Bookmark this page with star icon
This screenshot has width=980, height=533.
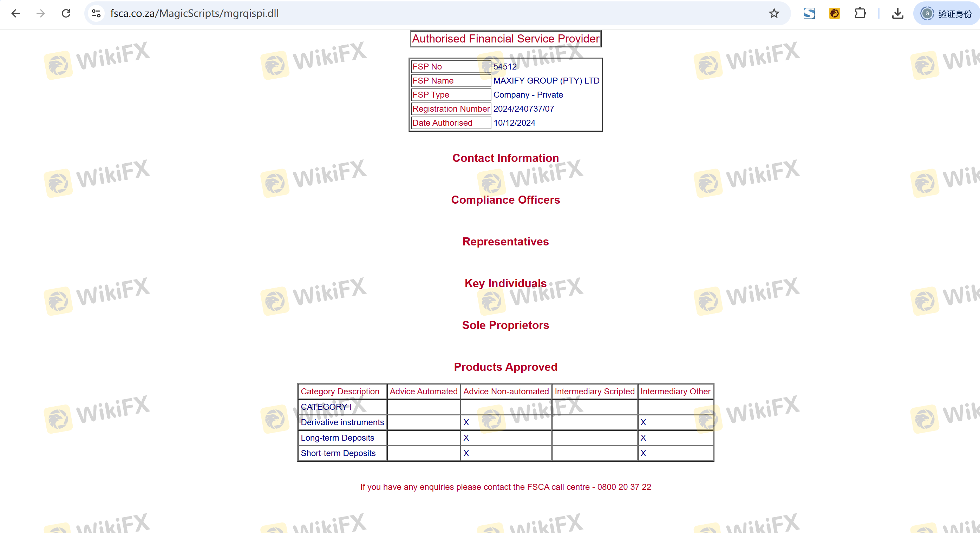774,14
